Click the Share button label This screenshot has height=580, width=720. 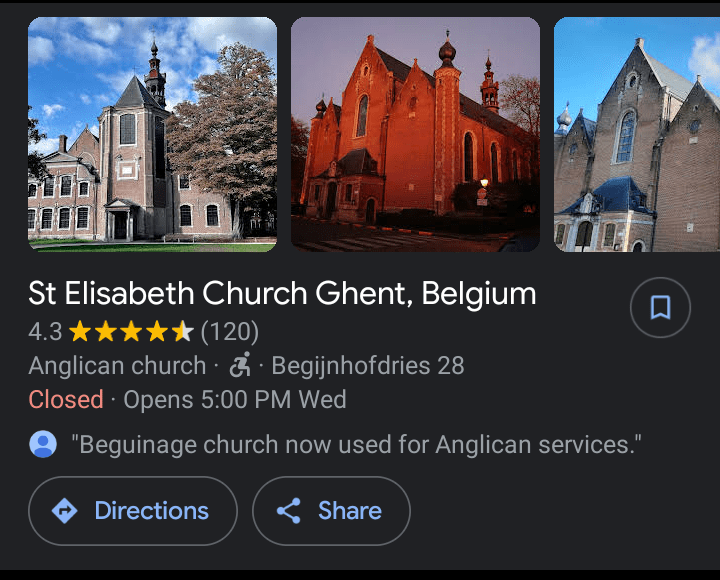point(349,511)
